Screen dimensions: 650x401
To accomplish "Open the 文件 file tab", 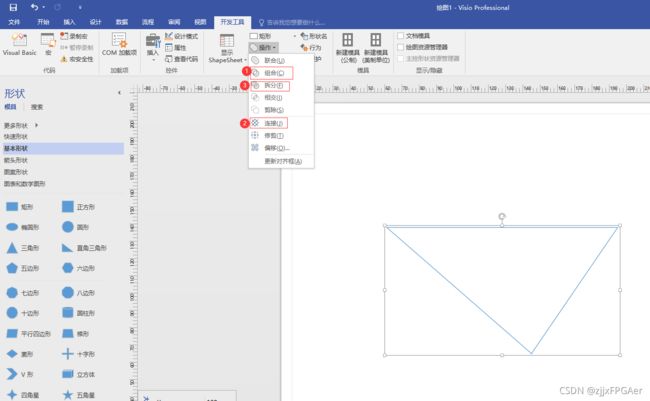I will (x=14, y=22).
